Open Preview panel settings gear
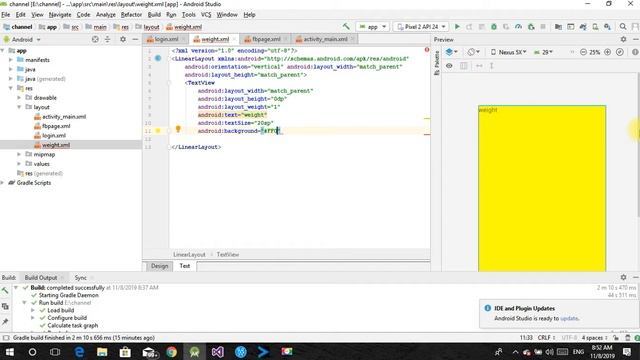This screenshot has width=640, height=360. 623,39
